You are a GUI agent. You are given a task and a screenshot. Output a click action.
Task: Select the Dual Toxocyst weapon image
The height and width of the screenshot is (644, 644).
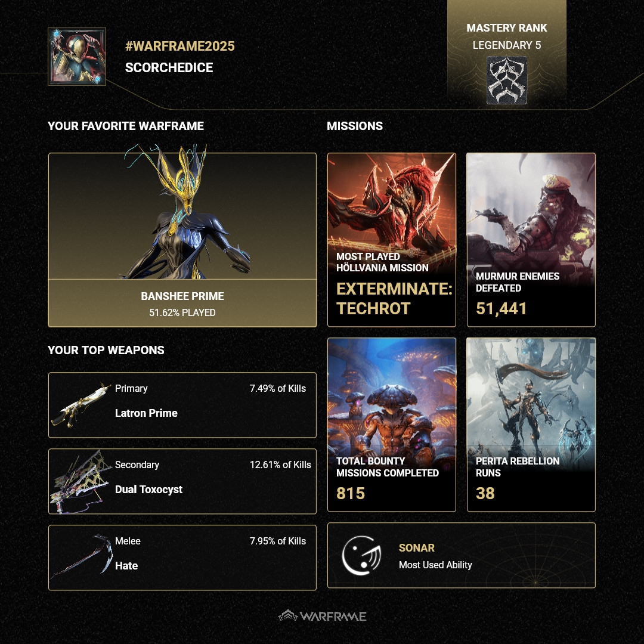[x=80, y=481]
